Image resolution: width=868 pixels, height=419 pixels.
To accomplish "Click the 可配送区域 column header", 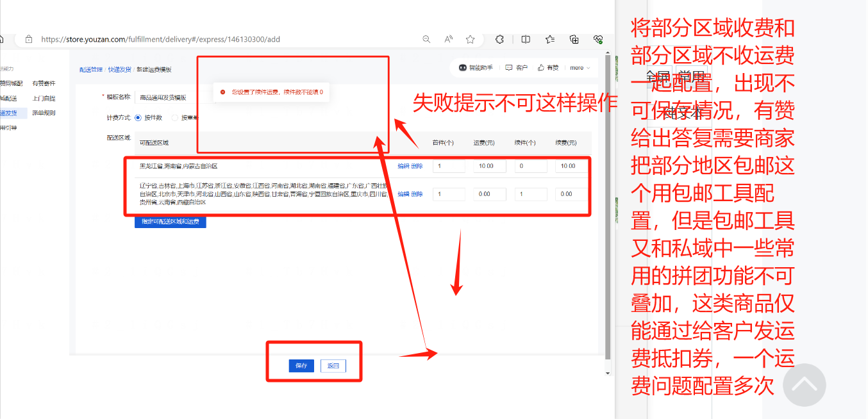I will point(154,142).
